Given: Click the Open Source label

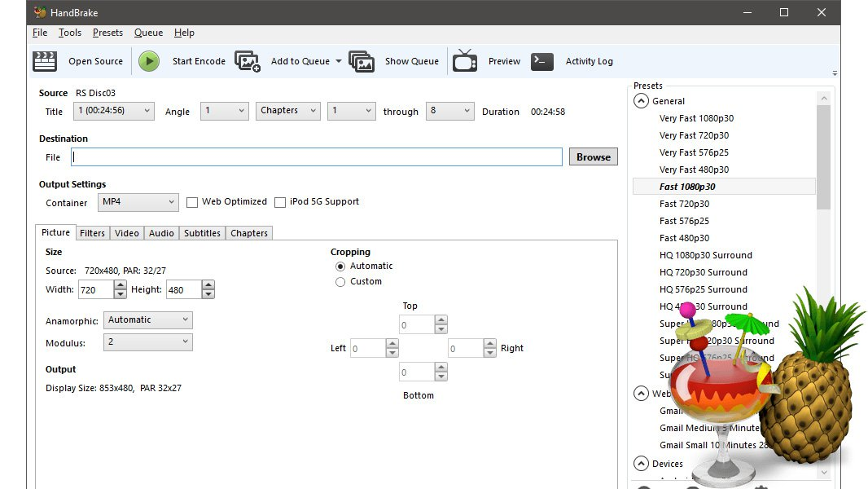Looking at the screenshot, I should click(x=96, y=61).
